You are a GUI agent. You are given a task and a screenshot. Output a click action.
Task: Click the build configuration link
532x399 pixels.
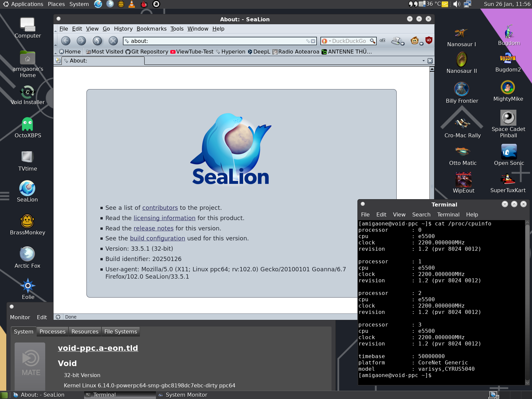(157, 238)
